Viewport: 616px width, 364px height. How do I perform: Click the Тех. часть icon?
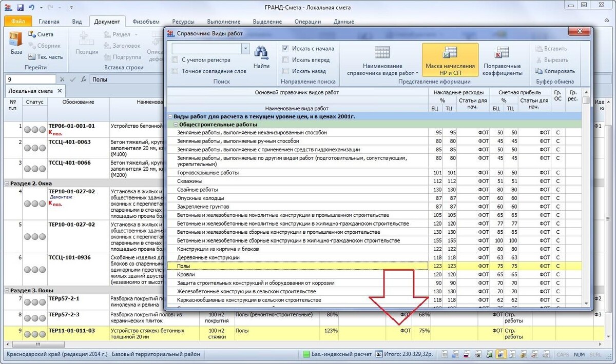[x=32, y=57]
